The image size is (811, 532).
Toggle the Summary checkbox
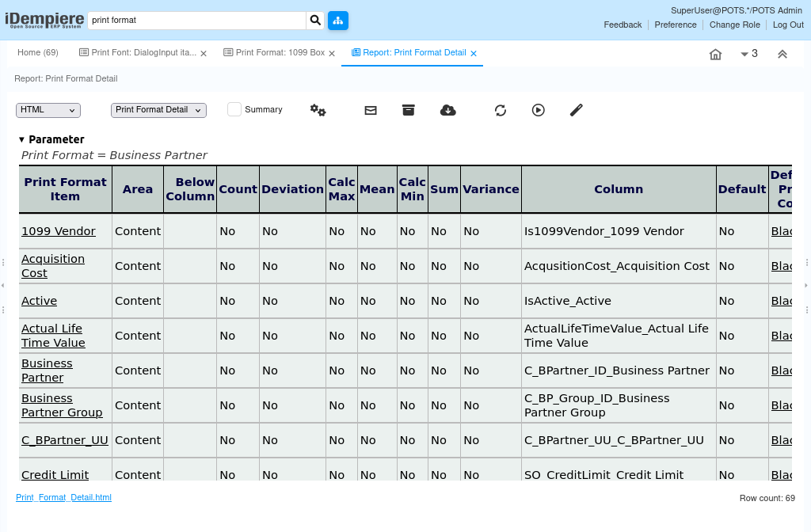click(x=234, y=109)
